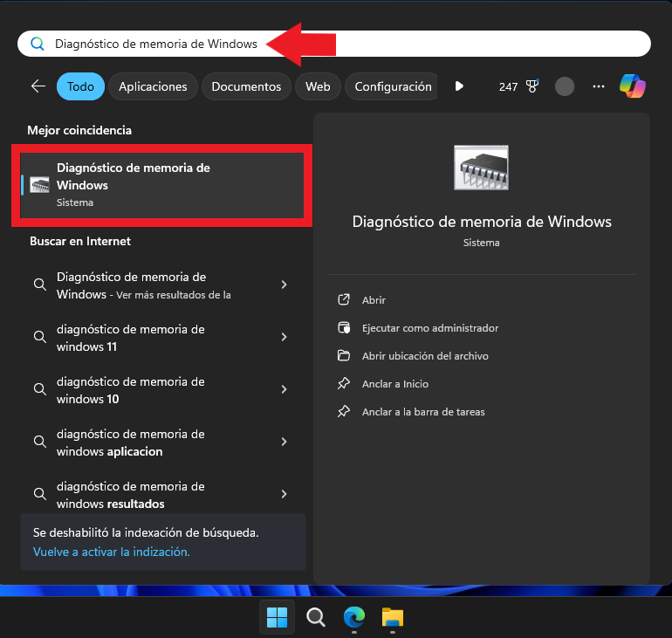The height and width of the screenshot is (638, 672).
Task: Switch to the Documentos tab
Action: [x=246, y=86]
